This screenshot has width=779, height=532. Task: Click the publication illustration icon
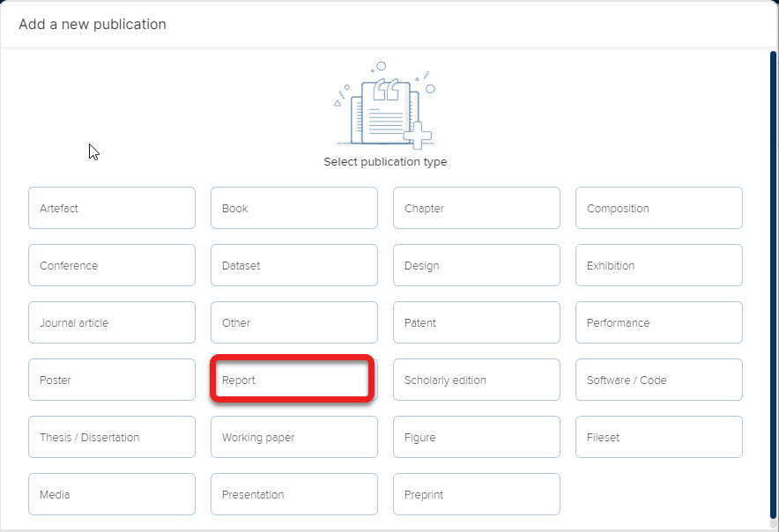384,106
